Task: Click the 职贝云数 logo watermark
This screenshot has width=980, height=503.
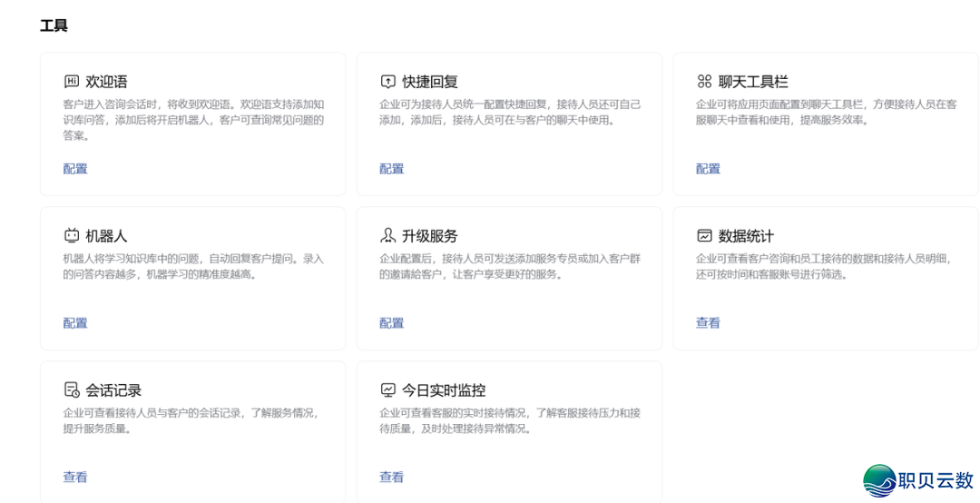Action: point(918,480)
